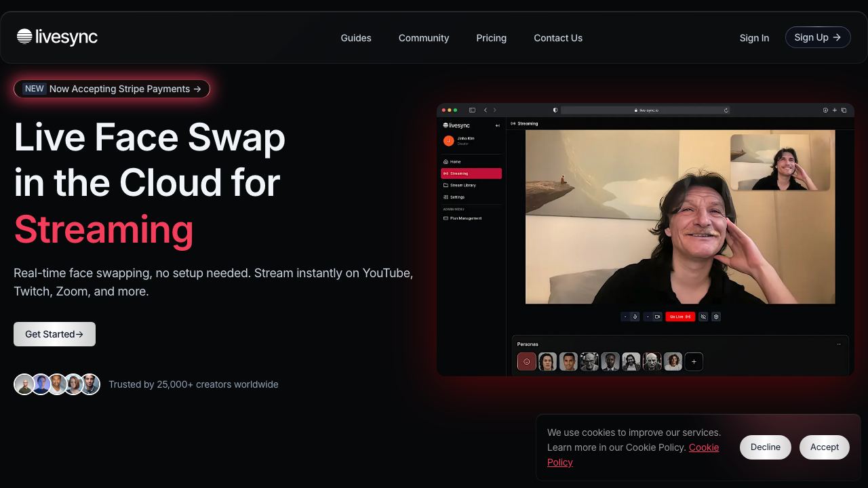Open the Personas more-options ellipsis
This screenshot has width=868, height=488.
coord(839,344)
